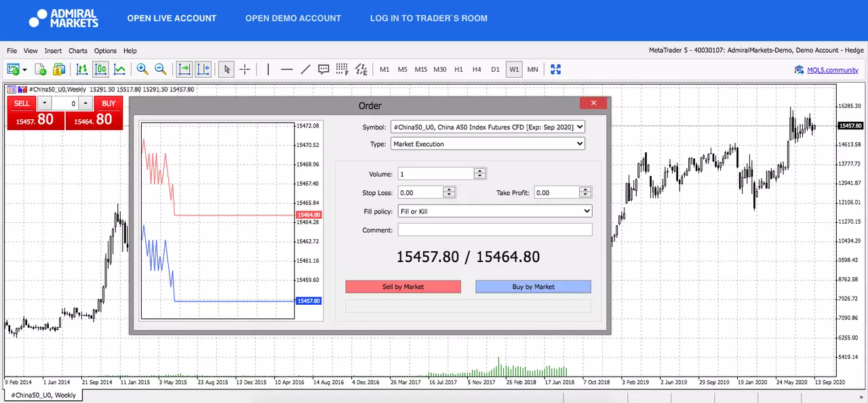This screenshot has width=868, height=403.
Task: Click the Take Profit field
Action: tap(557, 193)
